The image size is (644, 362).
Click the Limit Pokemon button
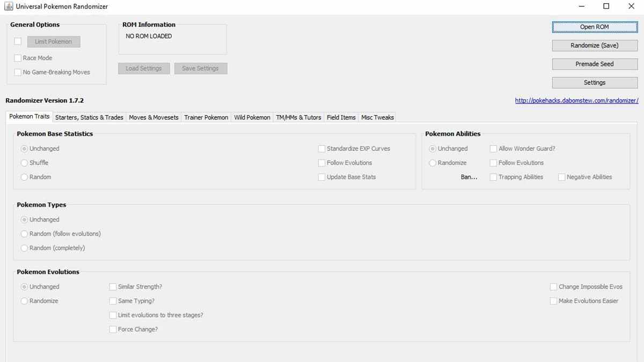53,42
